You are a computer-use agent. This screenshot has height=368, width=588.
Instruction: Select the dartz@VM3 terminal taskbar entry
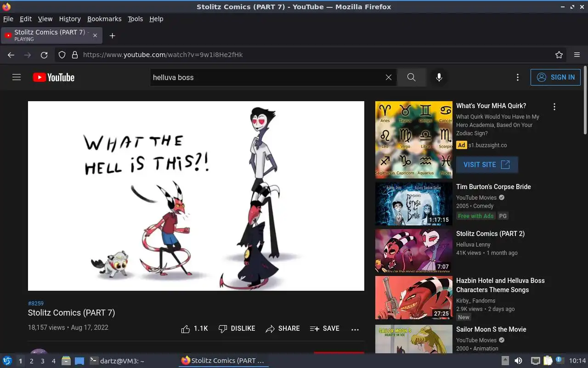pyautogui.click(x=117, y=361)
